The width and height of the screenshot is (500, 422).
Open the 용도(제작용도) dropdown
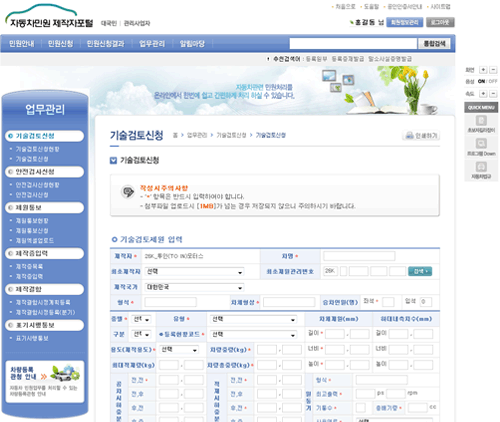179,350
